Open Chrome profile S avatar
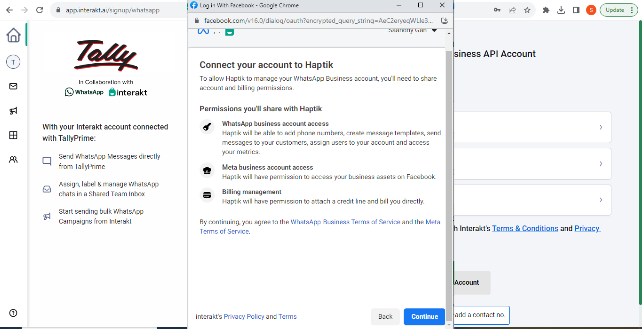The image size is (644, 329). point(591,10)
